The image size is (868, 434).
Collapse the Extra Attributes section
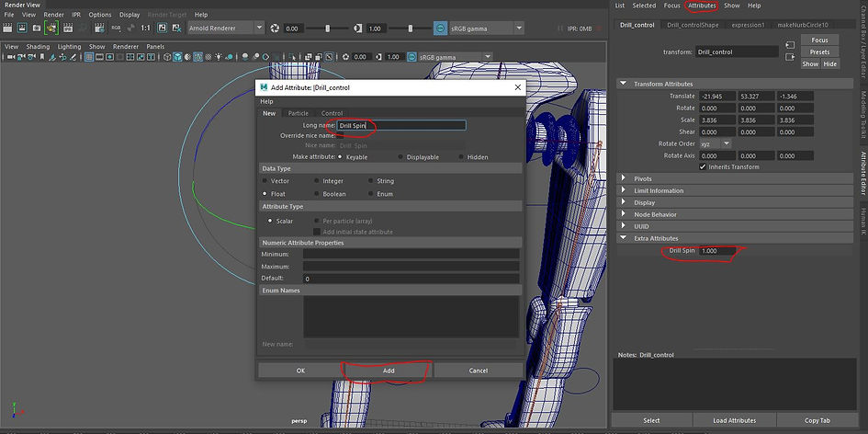coord(624,238)
